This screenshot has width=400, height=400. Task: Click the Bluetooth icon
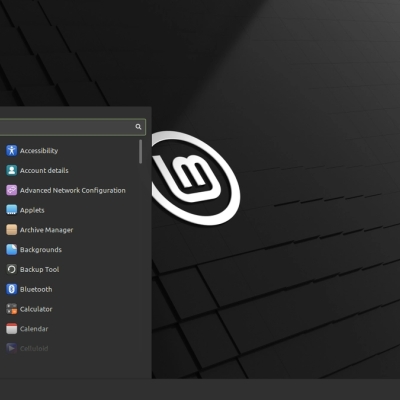tap(11, 289)
